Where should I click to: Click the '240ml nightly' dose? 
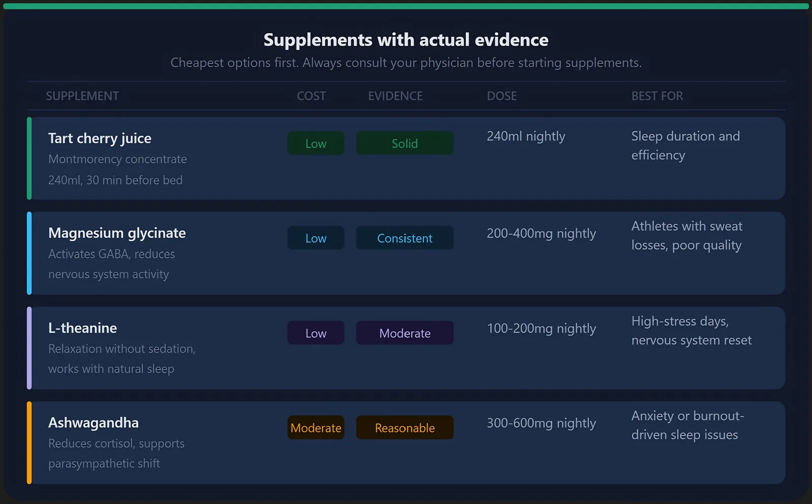click(526, 136)
